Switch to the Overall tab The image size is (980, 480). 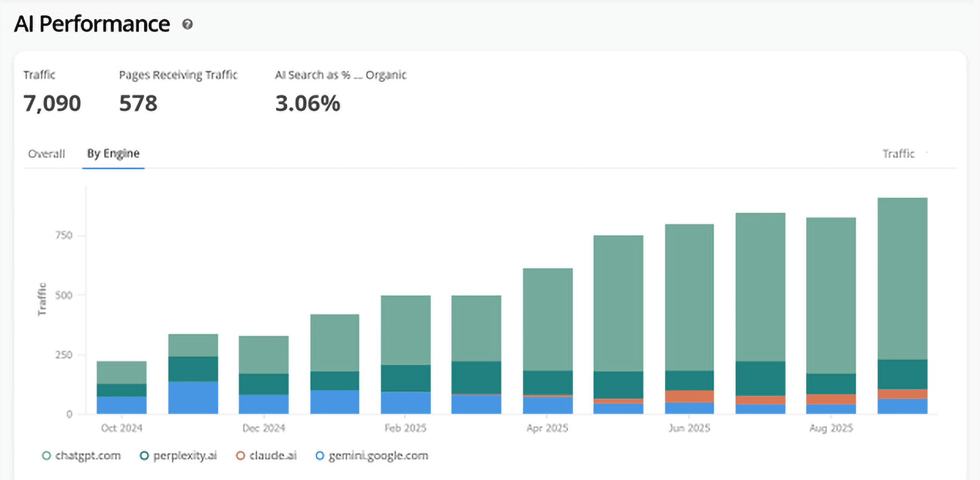click(47, 154)
